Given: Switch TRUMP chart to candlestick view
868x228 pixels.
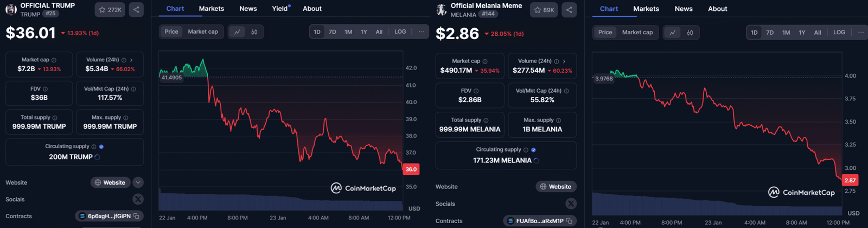Looking at the screenshot, I should [x=254, y=32].
